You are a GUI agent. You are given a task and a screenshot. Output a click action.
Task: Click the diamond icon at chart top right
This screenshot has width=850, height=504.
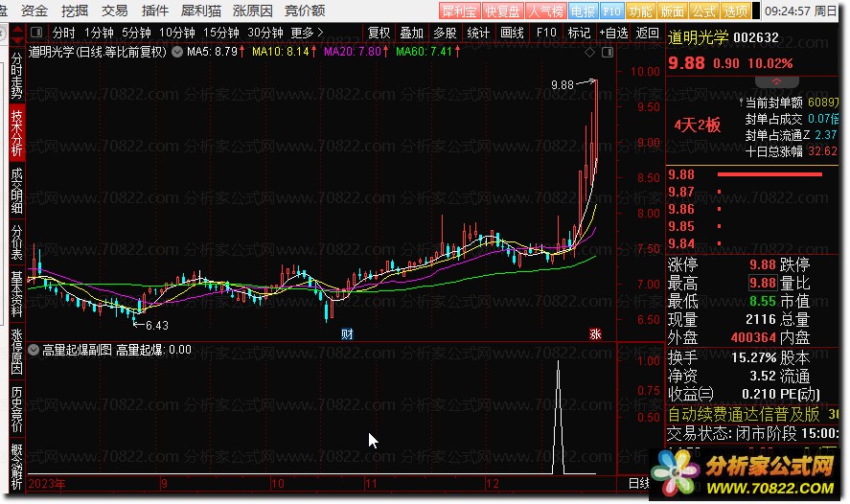tap(589, 52)
